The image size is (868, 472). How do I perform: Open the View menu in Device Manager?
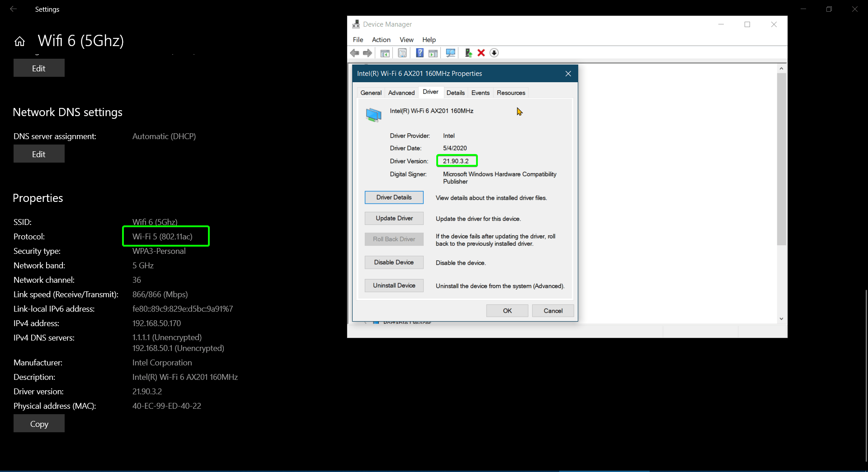[406, 40]
